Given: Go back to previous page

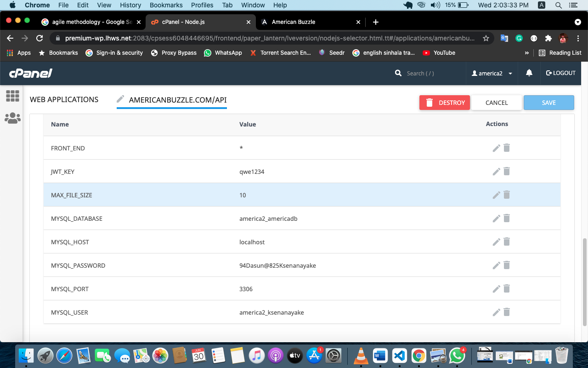Looking at the screenshot, I should pos(10,38).
